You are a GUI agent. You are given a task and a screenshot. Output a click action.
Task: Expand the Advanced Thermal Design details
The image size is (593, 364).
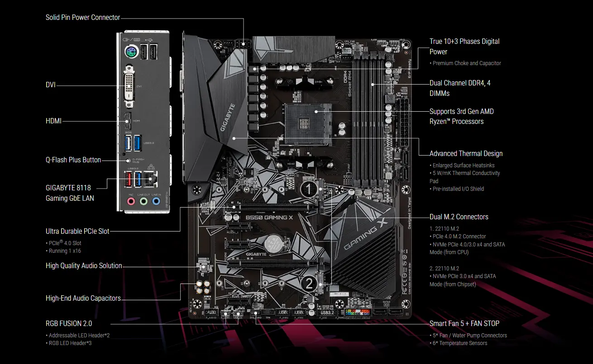466,153
